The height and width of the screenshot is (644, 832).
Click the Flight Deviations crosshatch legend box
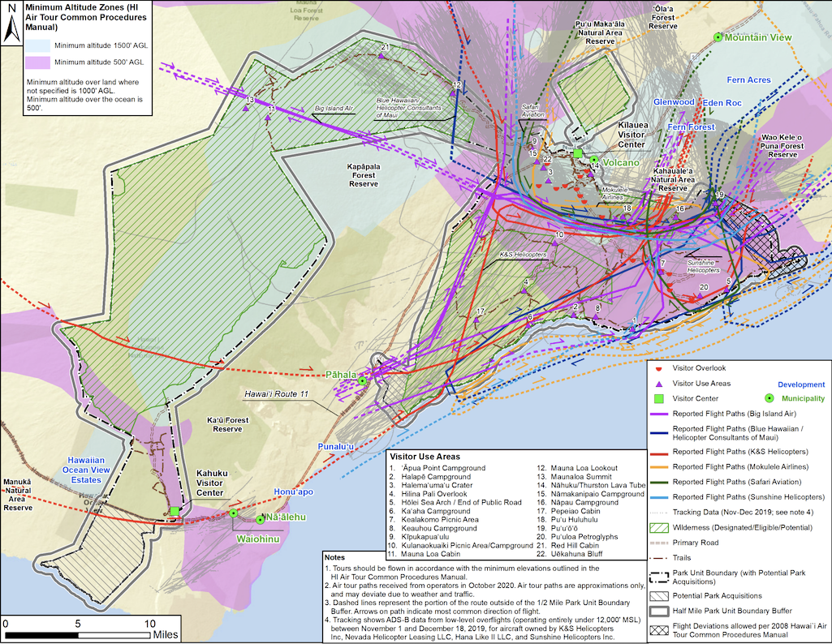(658, 630)
